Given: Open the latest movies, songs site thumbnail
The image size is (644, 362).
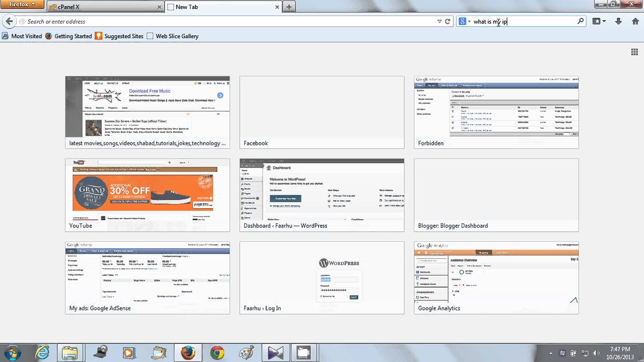Looking at the screenshot, I should point(147,112).
